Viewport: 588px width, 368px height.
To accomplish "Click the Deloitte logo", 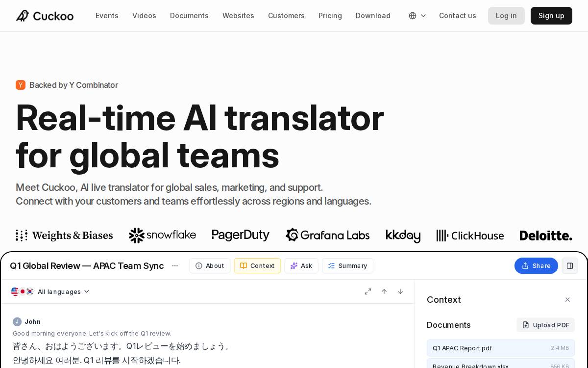I will pyautogui.click(x=546, y=236).
